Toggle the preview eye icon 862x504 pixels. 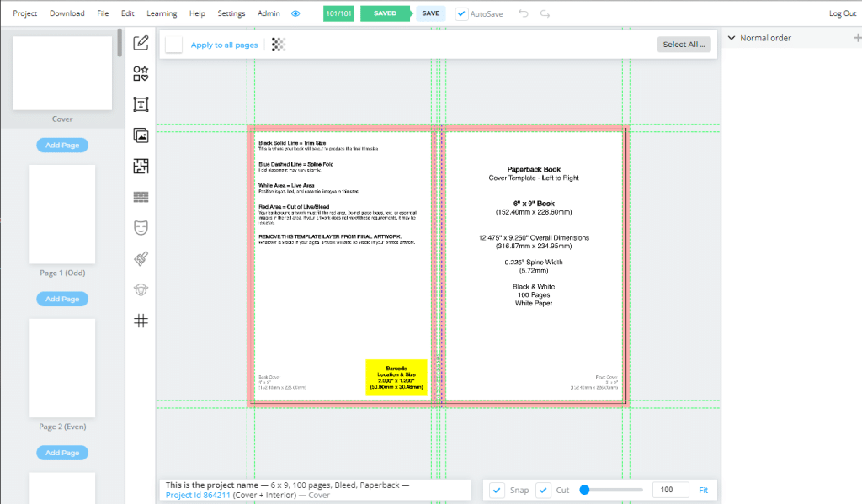295,14
